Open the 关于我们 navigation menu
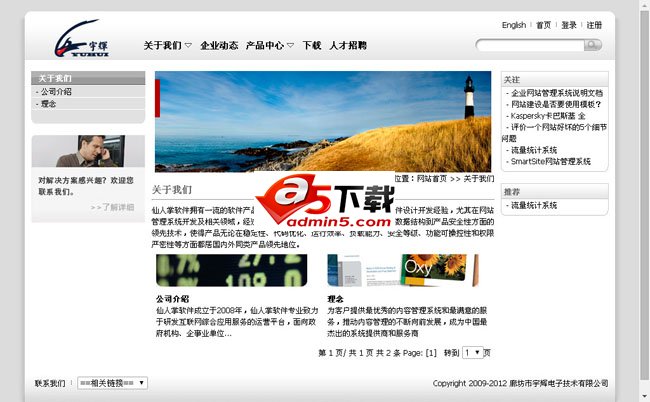650x402 pixels. (162, 45)
